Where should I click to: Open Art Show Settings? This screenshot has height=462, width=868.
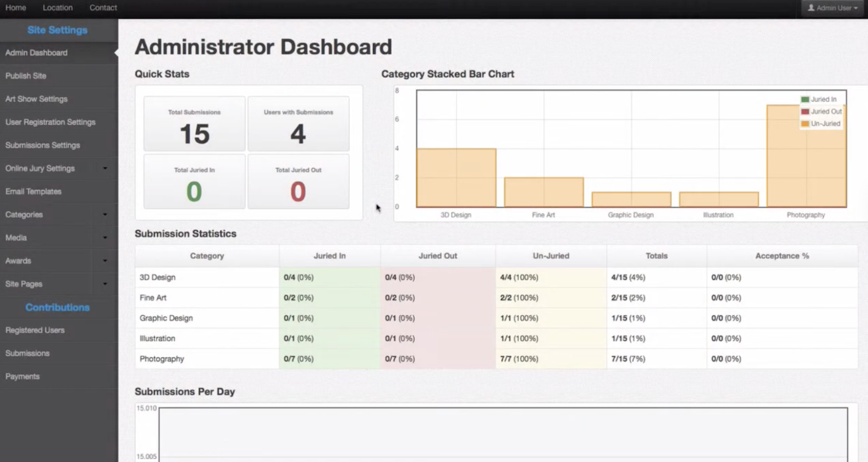tap(36, 99)
